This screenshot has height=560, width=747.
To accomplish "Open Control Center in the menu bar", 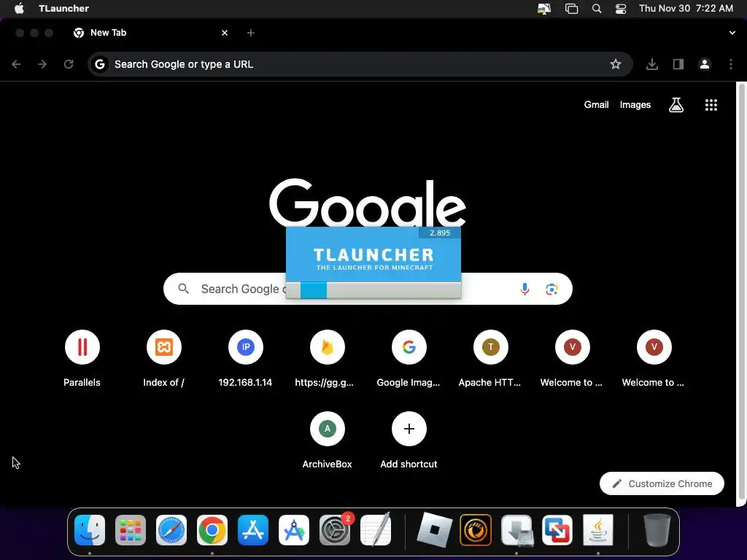I will [621, 9].
